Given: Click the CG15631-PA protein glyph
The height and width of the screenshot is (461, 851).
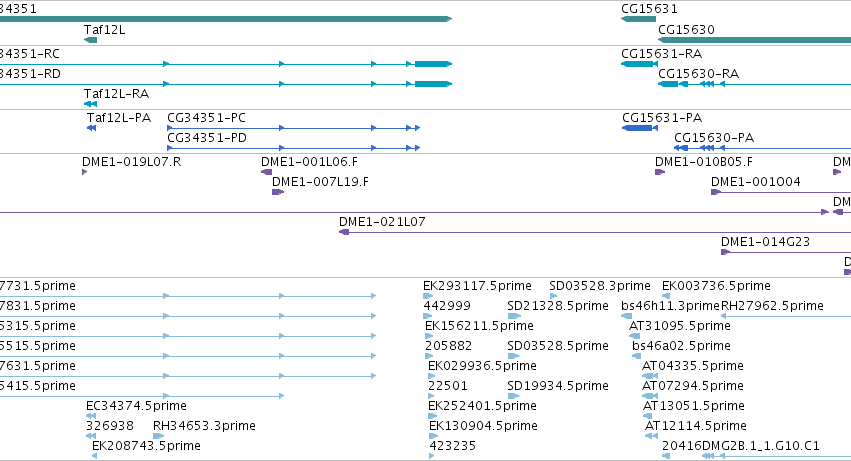Looking at the screenshot, I should 639,128.
